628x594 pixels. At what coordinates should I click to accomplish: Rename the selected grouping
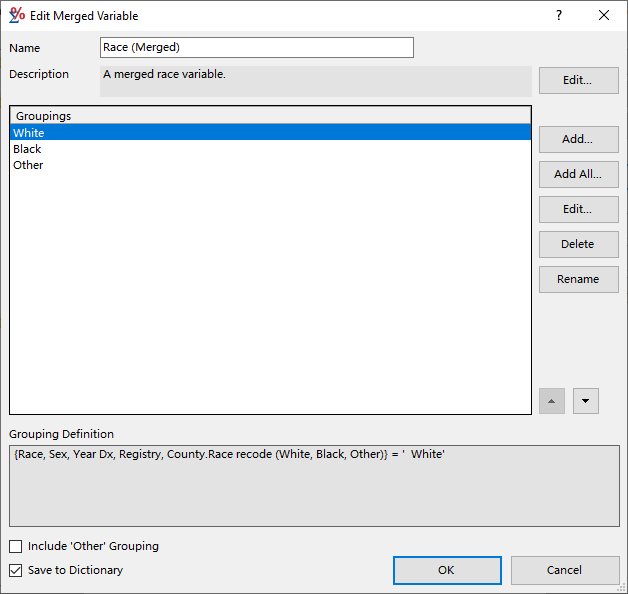[x=578, y=279]
